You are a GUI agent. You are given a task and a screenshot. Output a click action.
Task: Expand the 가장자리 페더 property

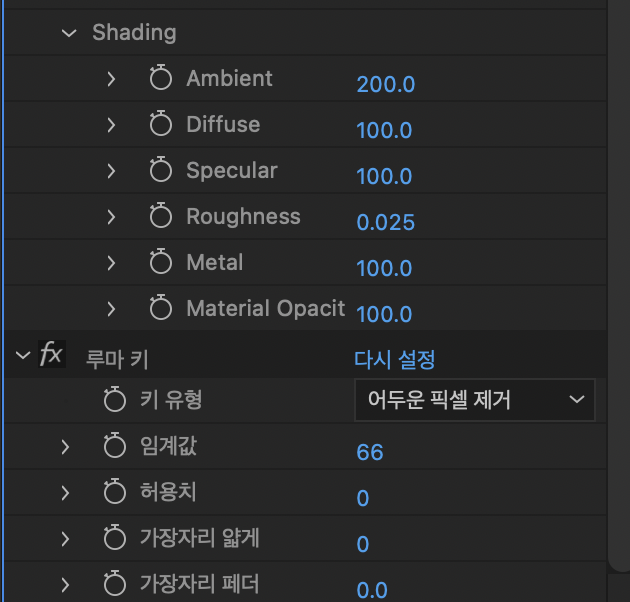click(x=65, y=585)
